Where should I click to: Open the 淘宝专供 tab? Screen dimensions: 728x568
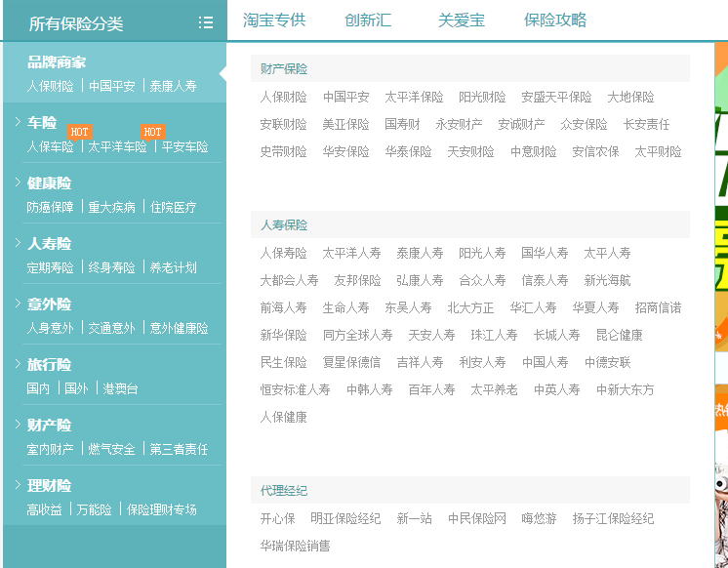pos(274,20)
